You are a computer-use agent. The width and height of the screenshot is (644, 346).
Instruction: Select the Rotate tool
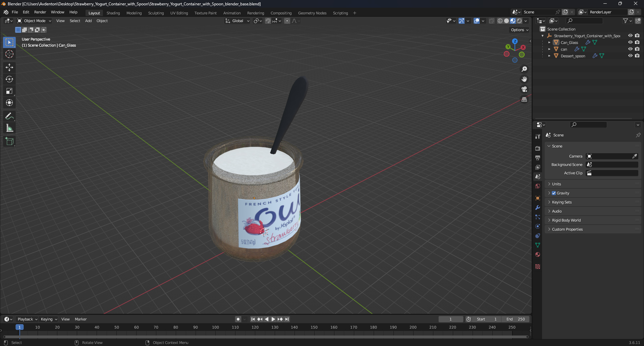point(9,79)
